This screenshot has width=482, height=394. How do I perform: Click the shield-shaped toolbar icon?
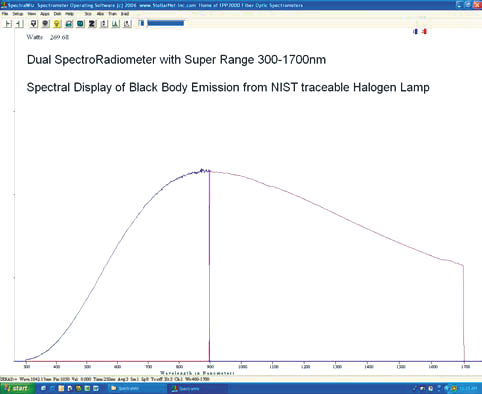33,23
